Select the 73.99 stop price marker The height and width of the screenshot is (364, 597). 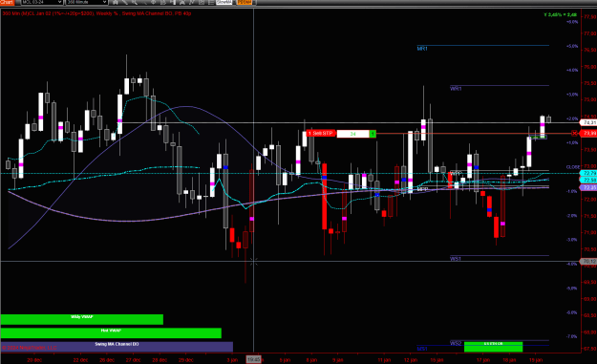pos(589,133)
